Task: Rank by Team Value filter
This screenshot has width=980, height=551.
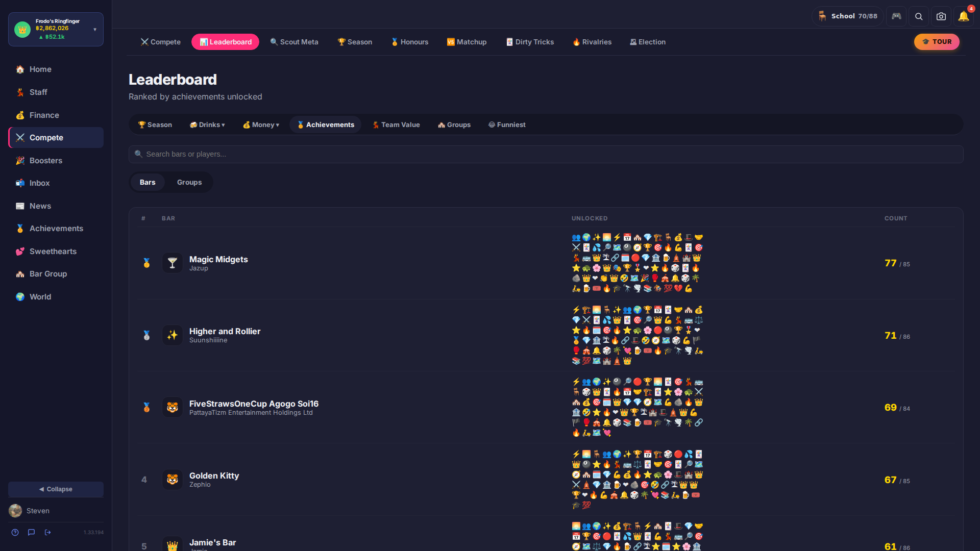Action: (x=396, y=124)
